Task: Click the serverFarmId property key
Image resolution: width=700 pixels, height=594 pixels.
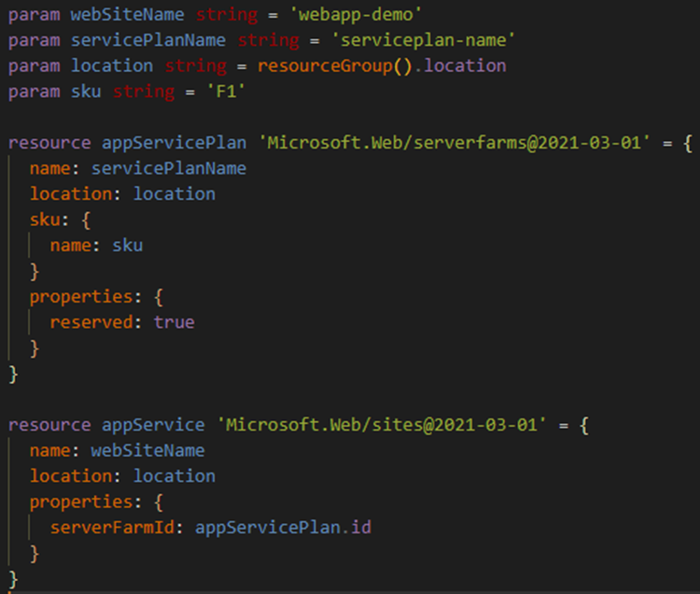Action: 117,528
